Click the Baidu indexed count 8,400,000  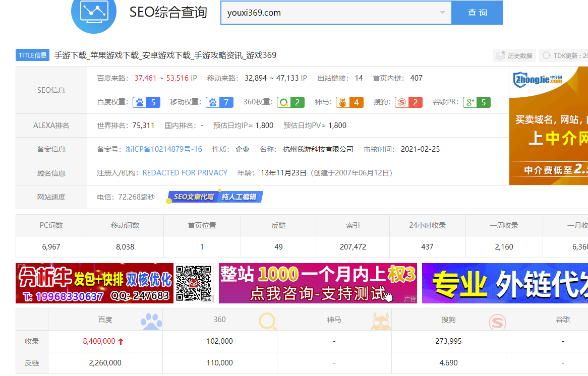point(99,341)
